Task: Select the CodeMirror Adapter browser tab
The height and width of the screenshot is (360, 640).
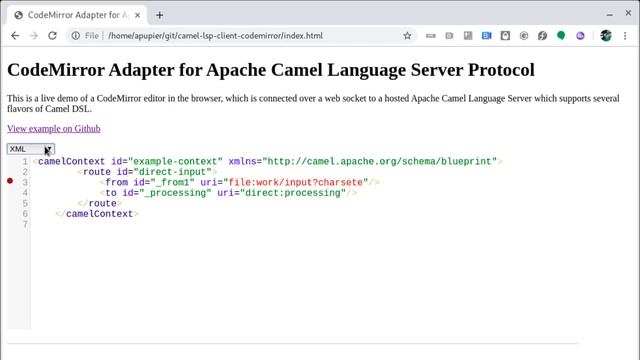Action: point(77,15)
